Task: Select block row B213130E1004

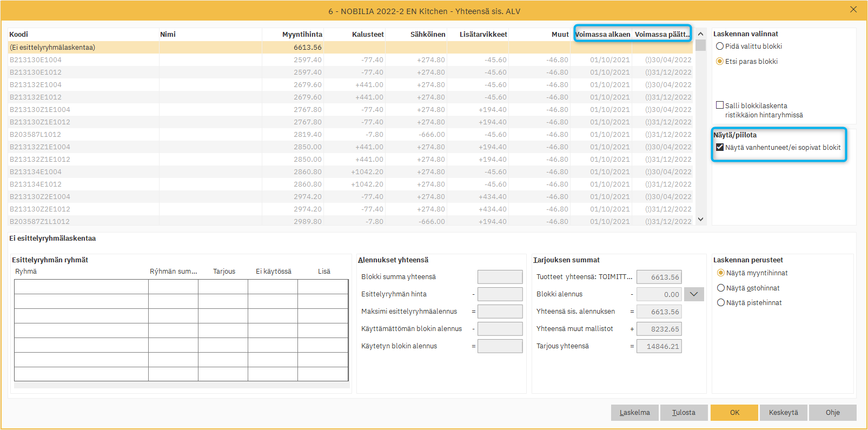Action: pyautogui.click(x=36, y=60)
